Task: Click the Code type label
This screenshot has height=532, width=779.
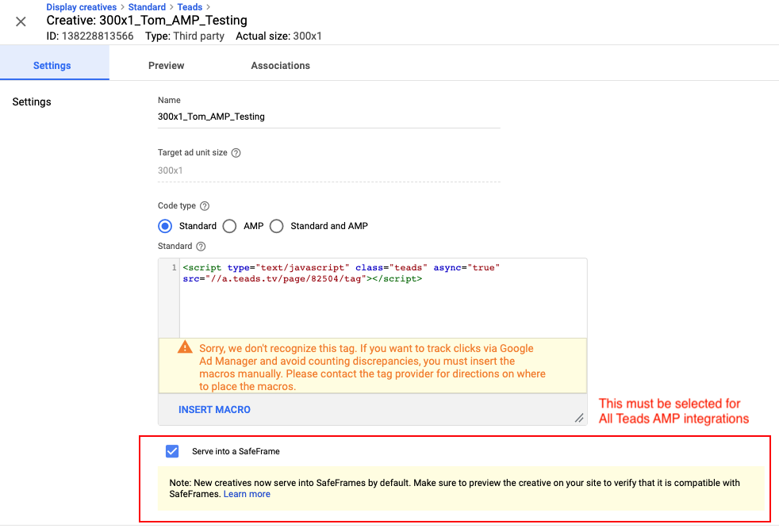Action: pos(177,205)
